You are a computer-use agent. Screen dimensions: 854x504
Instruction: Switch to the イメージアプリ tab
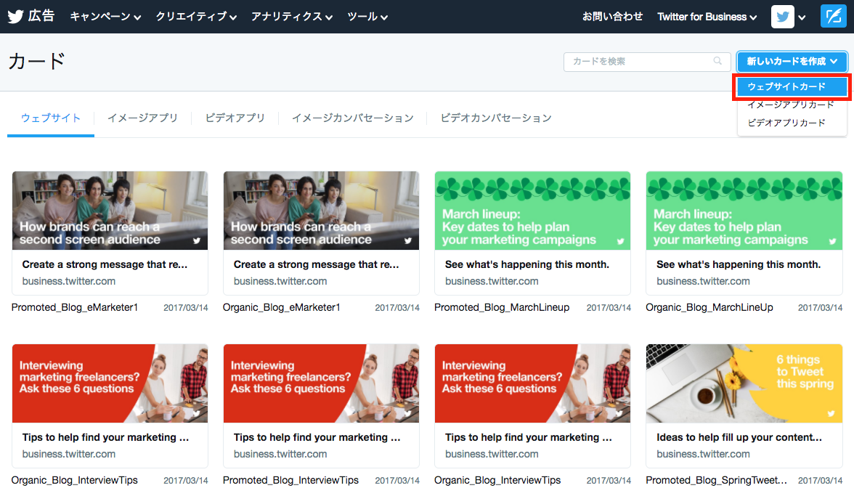coord(142,118)
